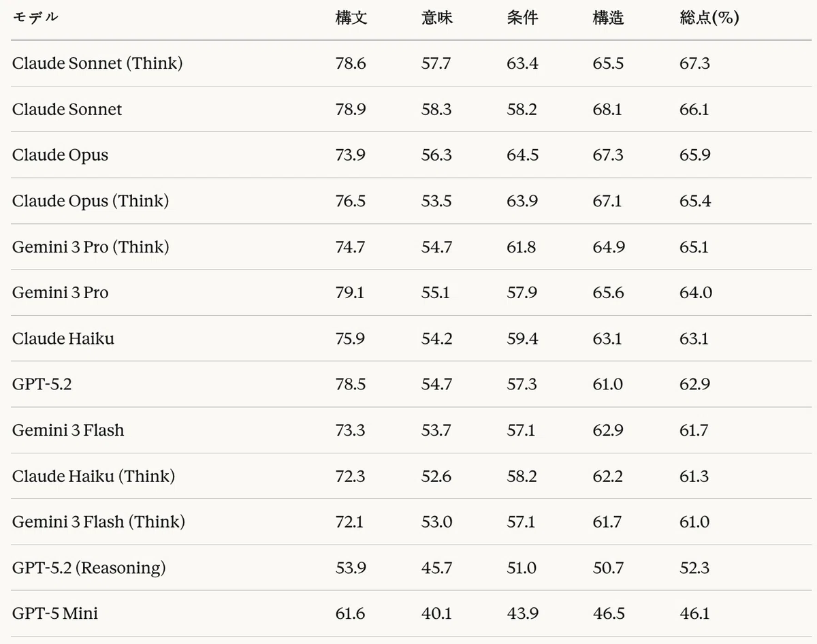
Task: Select the 68.1 構造 score for Claude Sonnet
Action: (x=607, y=109)
